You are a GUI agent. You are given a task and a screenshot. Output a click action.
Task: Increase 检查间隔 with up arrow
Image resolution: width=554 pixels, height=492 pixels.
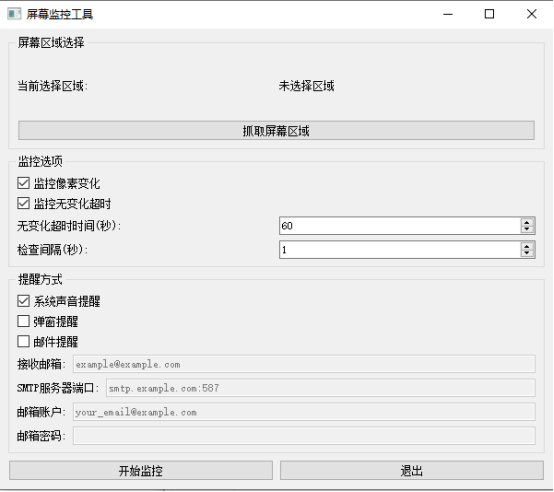pos(527,246)
